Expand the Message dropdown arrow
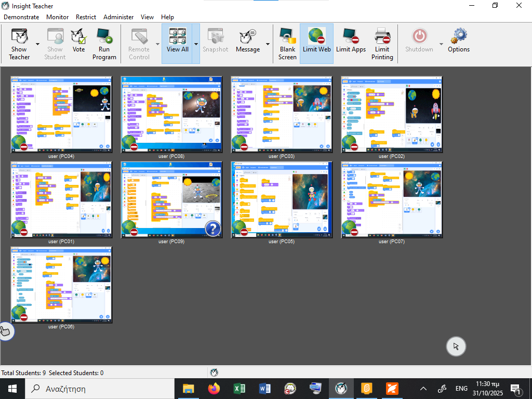This screenshot has width=532, height=399. [x=268, y=44]
